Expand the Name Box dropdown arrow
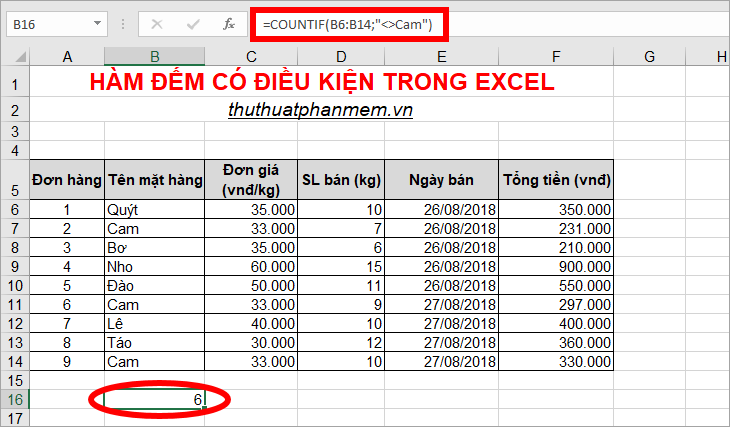This screenshot has width=730, height=427. click(x=97, y=23)
